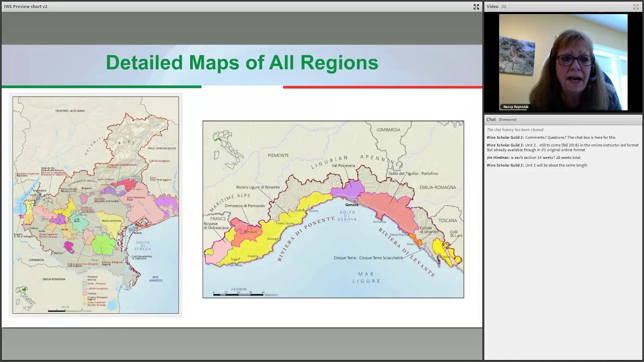Screen dimensions: 644x362
Task: Click the Veneto region map on the left
Action: [96, 205]
